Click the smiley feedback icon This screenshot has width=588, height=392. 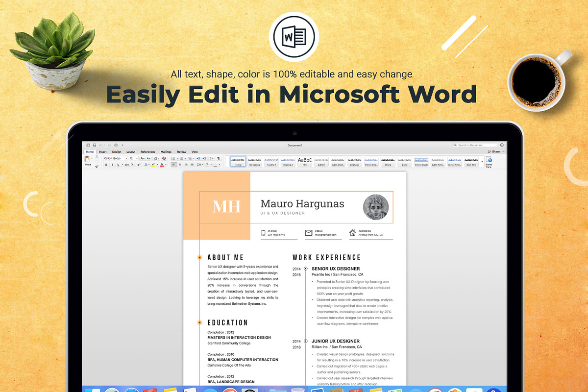[501, 145]
